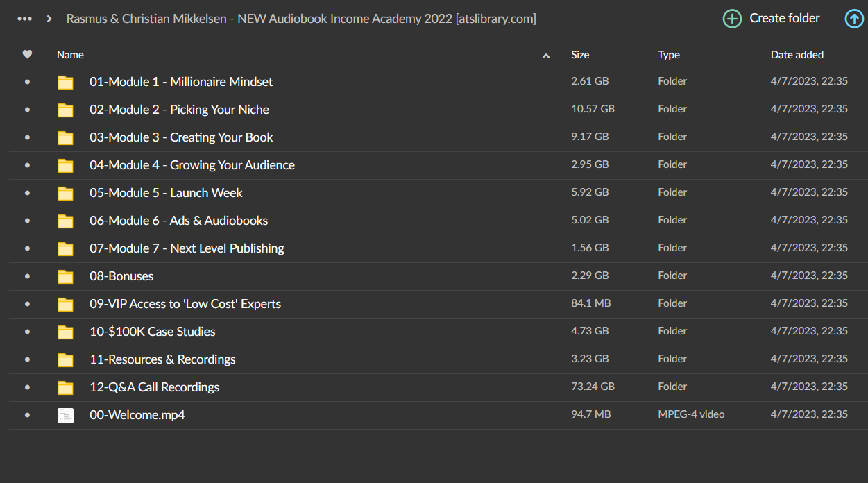Open 02-Module 2 - Picking Your Niche

[179, 110]
